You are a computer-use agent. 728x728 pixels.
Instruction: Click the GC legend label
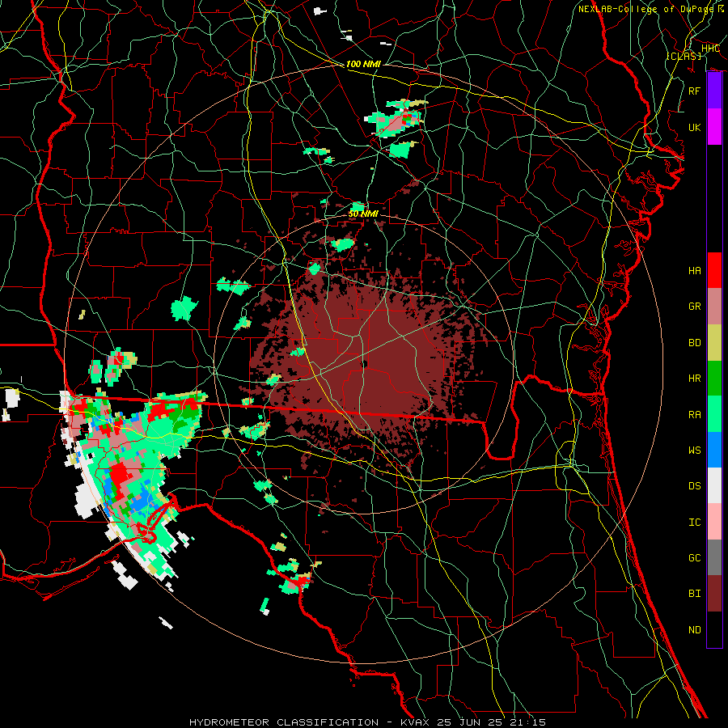pyautogui.click(x=695, y=558)
